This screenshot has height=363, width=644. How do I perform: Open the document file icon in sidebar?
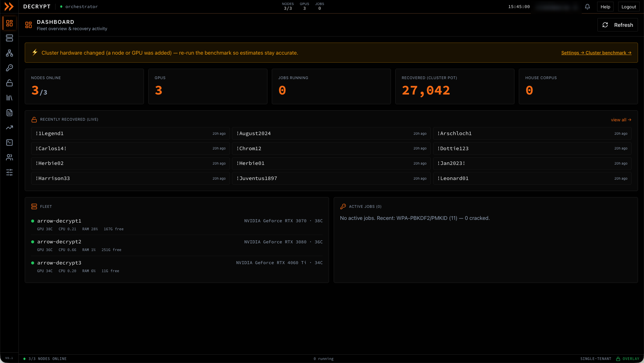click(9, 113)
